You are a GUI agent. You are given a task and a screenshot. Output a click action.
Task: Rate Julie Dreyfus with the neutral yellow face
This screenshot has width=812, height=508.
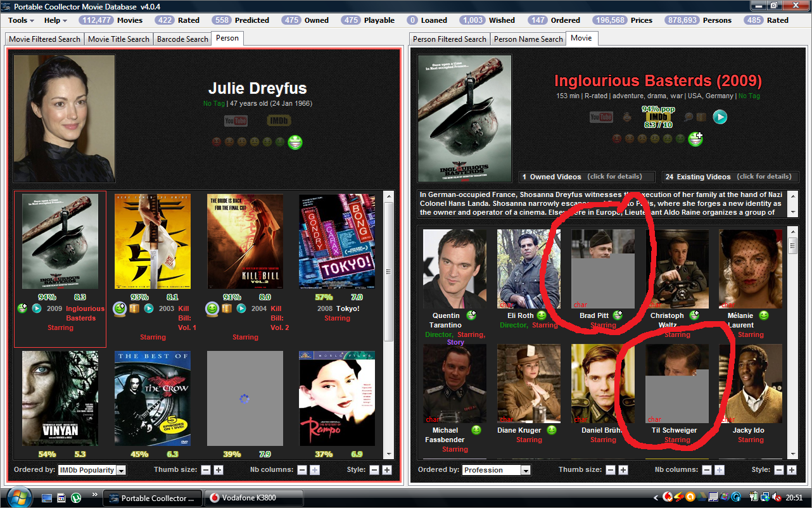point(255,142)
